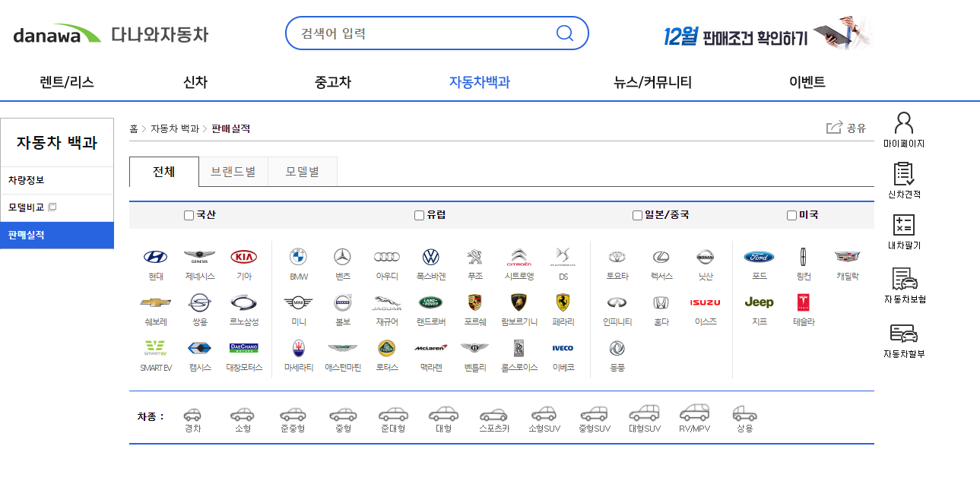Open 모델비교 in the sidebar
Viewport: 980px width, 481px height.
click(x=57, y=207)
